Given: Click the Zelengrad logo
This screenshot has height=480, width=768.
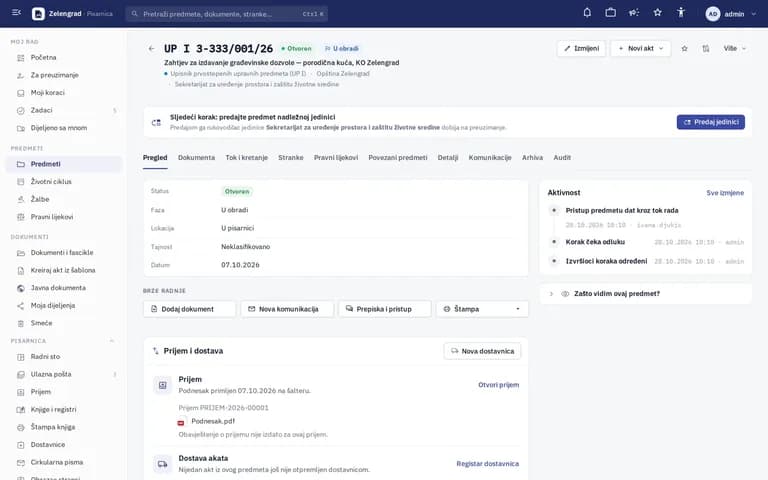Looking at the screenshot, I should (x=38, y=14).
